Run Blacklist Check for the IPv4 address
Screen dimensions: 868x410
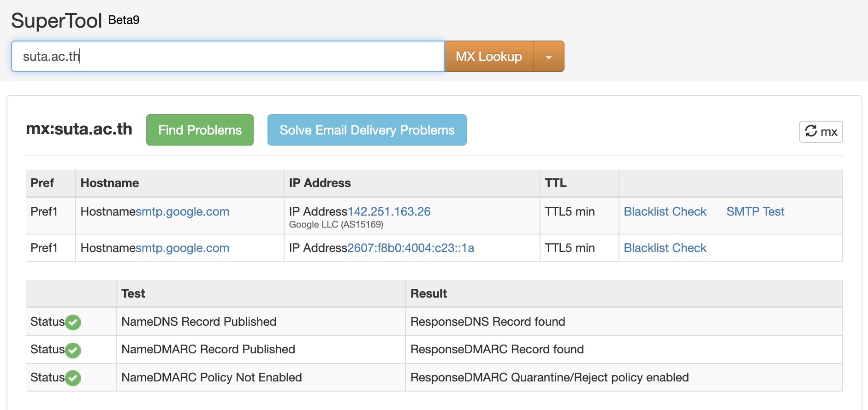pyautogui.click(x=665, y=211)
